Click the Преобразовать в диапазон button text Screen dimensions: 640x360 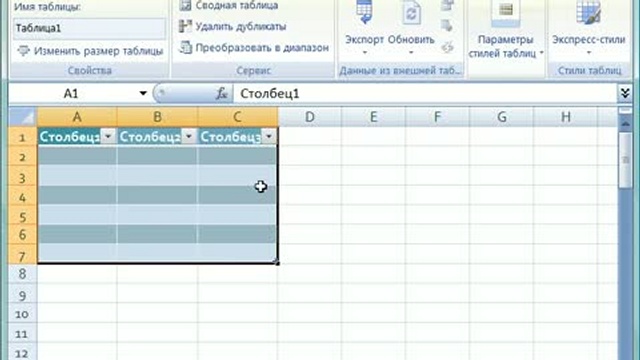pos(262,48)
